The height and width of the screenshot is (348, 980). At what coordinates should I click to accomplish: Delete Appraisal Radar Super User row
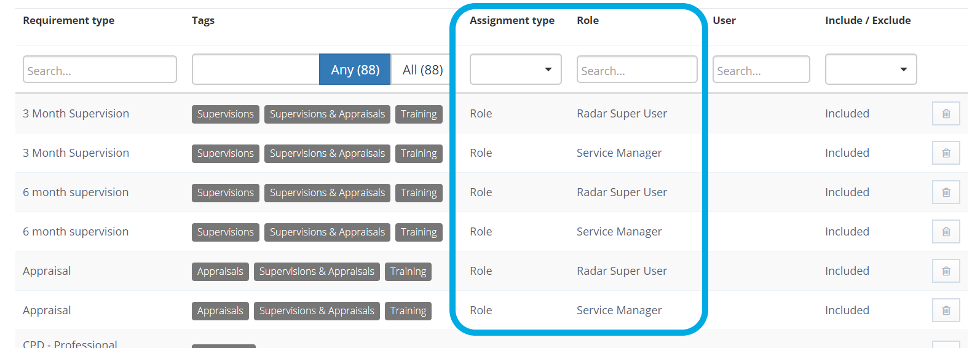pyautogui.click(x=946, y=271)
